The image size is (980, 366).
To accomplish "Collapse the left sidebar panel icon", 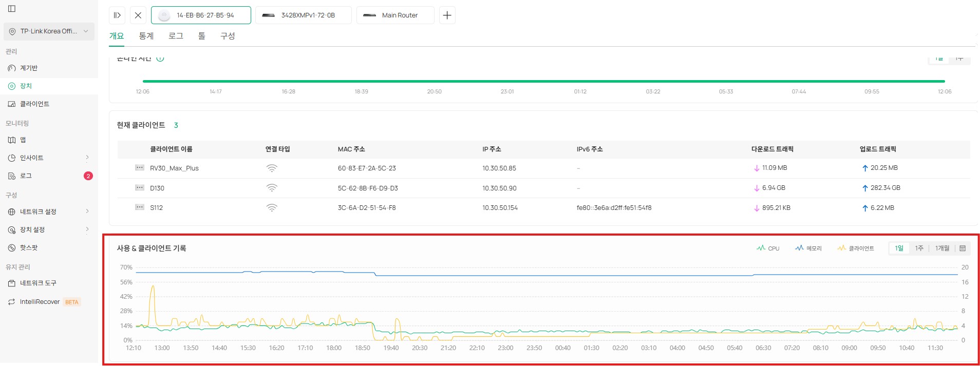I will [x=12, y=9].
